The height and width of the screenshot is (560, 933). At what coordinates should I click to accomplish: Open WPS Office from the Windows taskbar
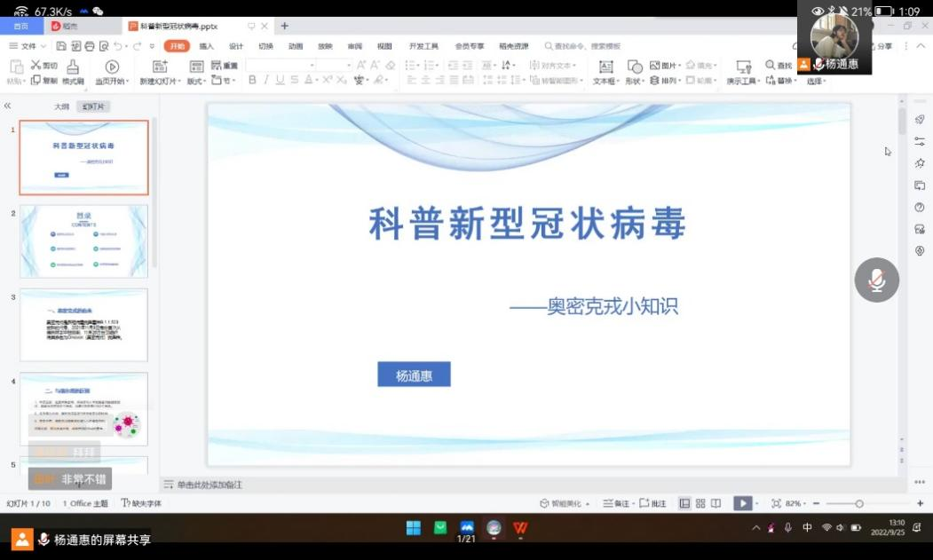[520, 528]
